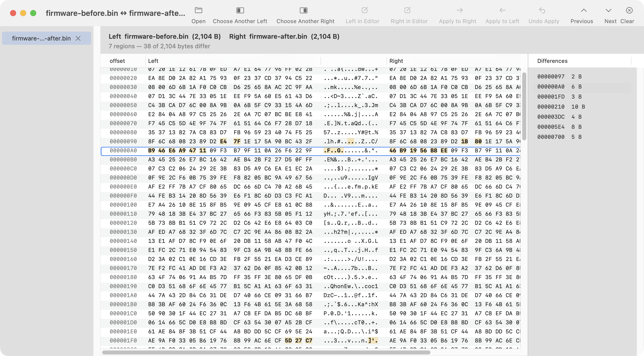This screenshot has width=644, height=356.
Task: Select the firmware-...-after.bin sidebar item
Action: coord(47,38)
